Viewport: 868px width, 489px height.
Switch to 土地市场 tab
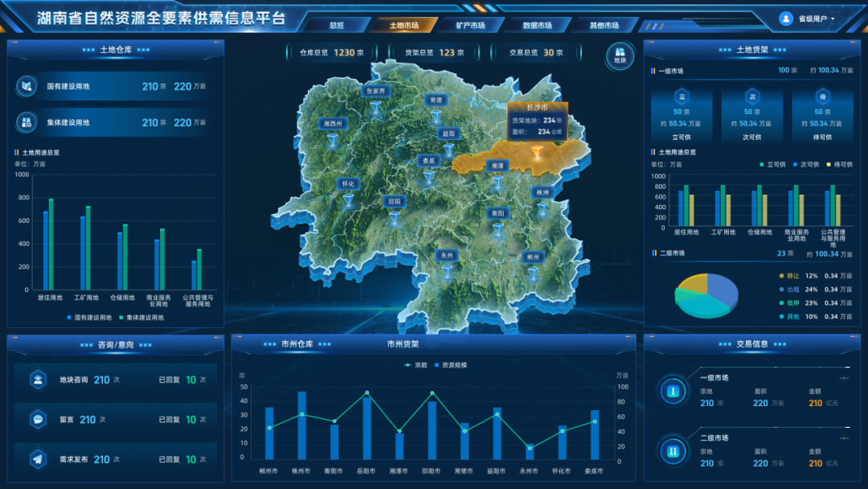(x=403, y=25)
